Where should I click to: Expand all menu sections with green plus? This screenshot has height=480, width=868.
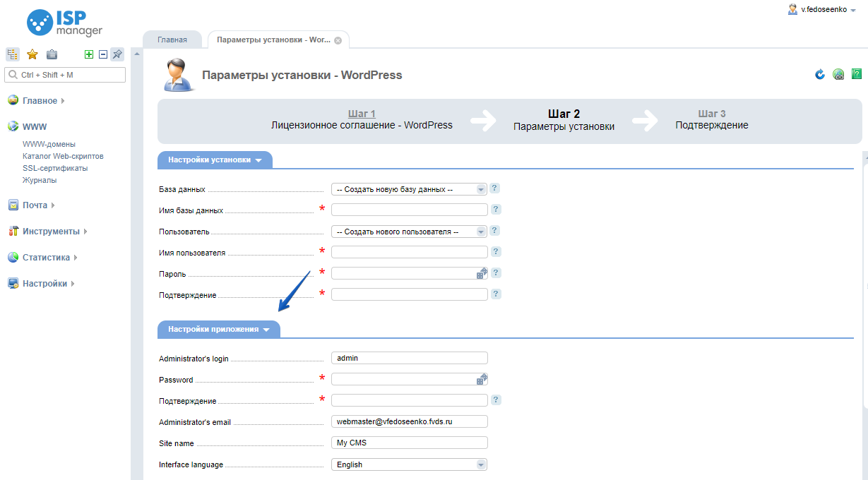click(x=89, y=54)
